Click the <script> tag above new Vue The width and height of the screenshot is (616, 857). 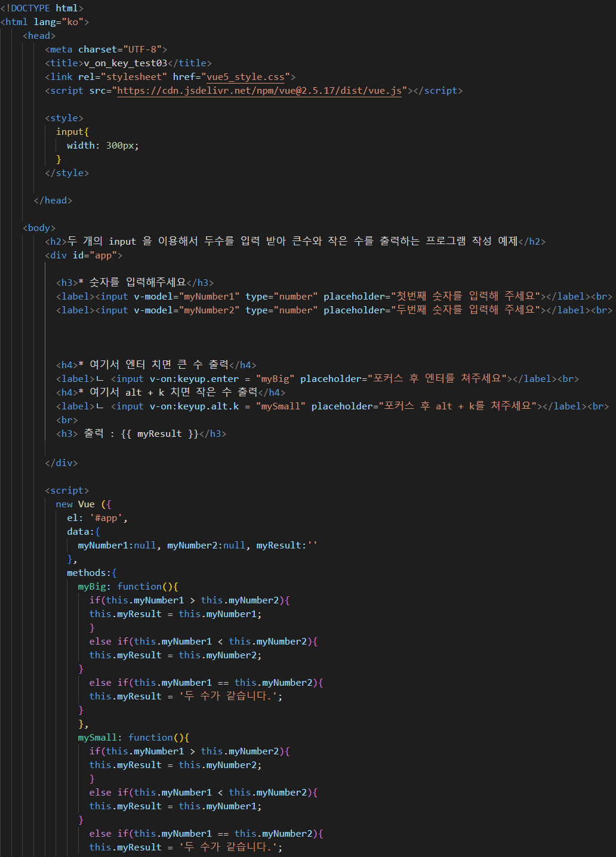67,491
